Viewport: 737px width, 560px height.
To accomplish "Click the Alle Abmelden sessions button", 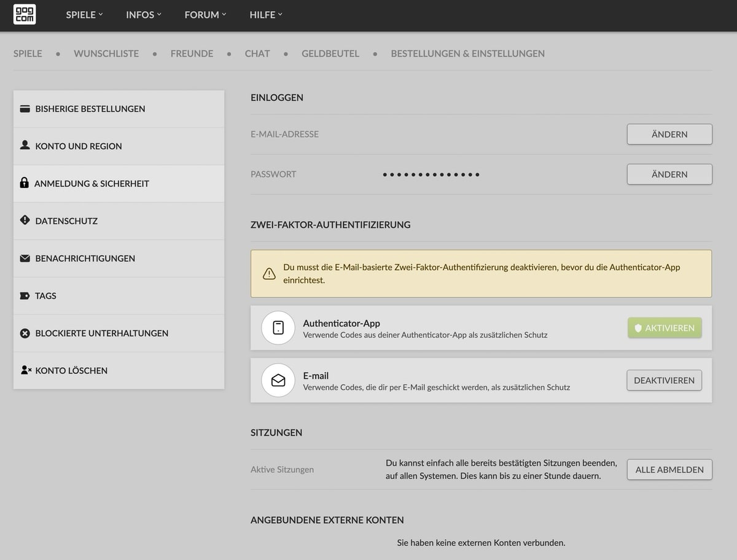I will (x=669, y=470).
